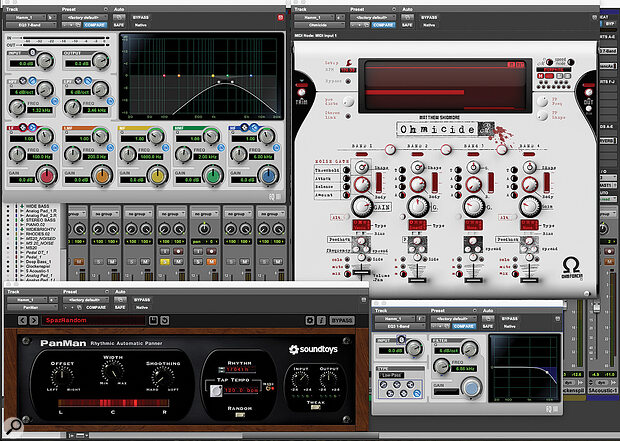
Task: Open Ohmicide plug-in selector dropdown
Action: [x=319, y=25]
